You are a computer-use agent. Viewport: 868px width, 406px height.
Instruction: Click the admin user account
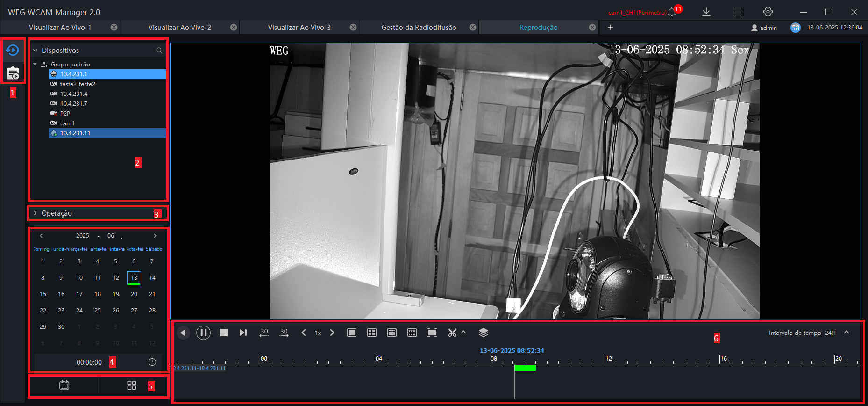click(764, 28)
